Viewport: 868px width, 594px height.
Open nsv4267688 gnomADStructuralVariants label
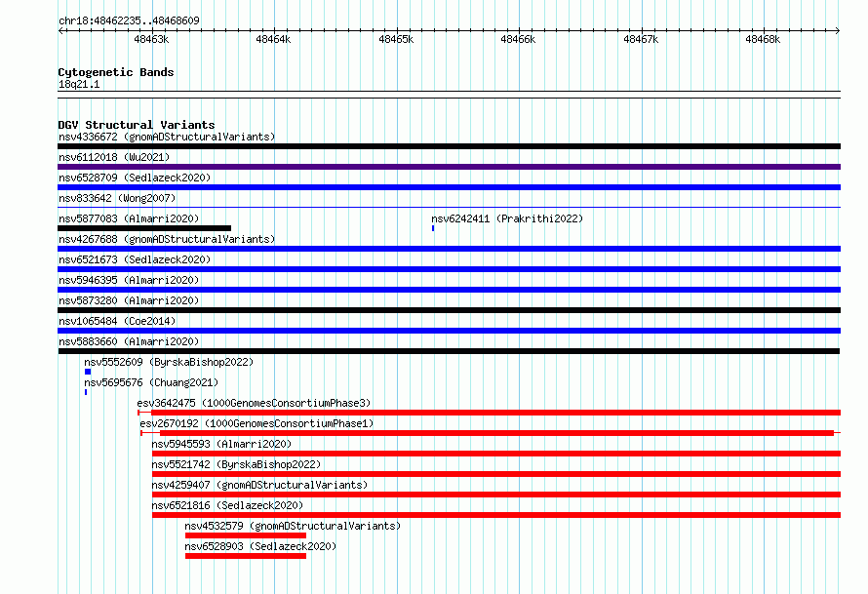[167, 239]
